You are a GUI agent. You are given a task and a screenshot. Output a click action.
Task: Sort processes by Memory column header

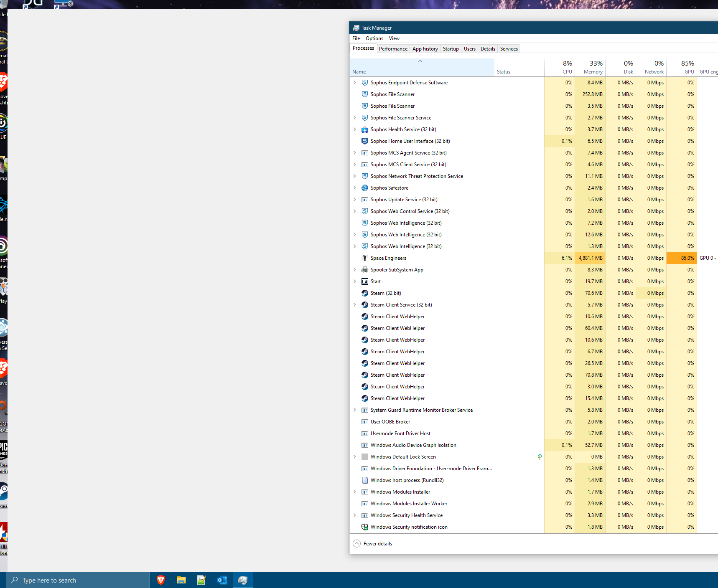coord(590,68)
